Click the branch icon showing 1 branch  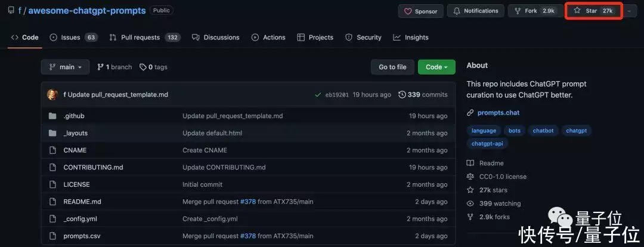coord(100,67)
